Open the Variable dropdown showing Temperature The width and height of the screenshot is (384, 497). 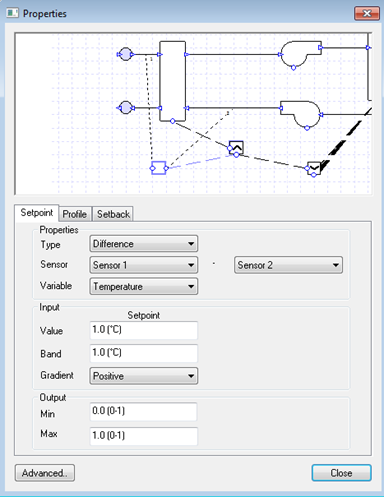[x=144, y=286]
